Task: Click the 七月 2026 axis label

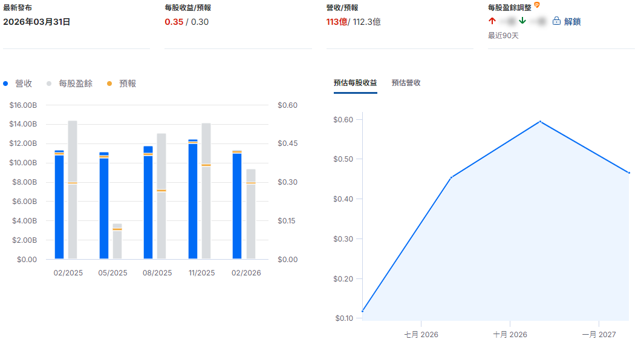Action: pyautogui.click(x=421, y=334)
